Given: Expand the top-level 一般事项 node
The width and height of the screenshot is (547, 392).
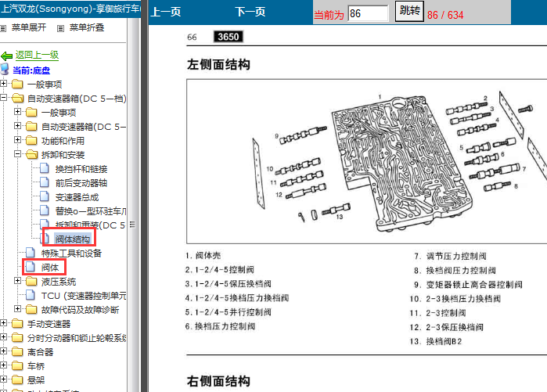Looking at the screenshot, I should coord(3,84).
